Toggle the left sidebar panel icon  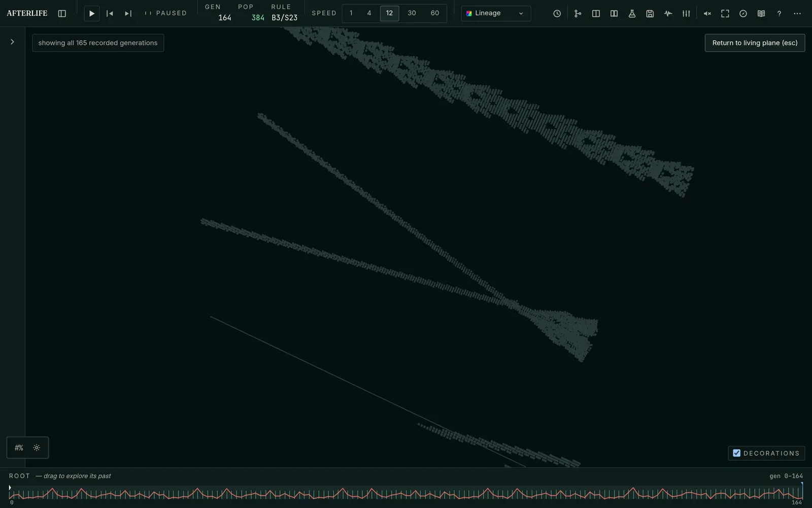tap(62, 13)
